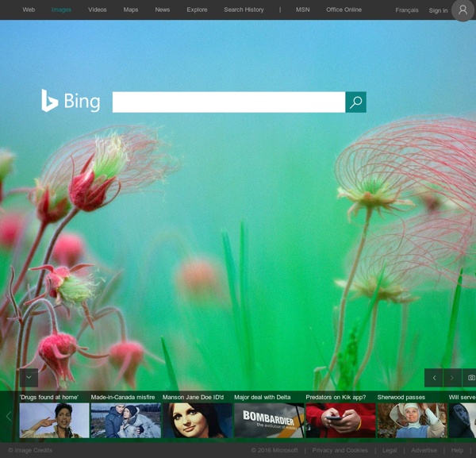Click 'Made-in-Canada misfire' headline text
476x458 pixels.
tap(123, 397)
